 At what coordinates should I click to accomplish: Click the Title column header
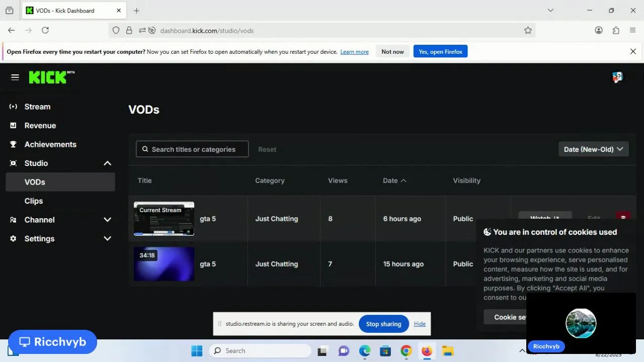tap(144, 180)
